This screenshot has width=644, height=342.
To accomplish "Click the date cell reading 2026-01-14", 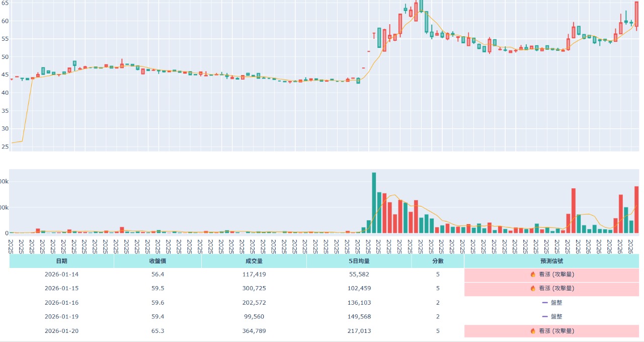I will (61, 275).
